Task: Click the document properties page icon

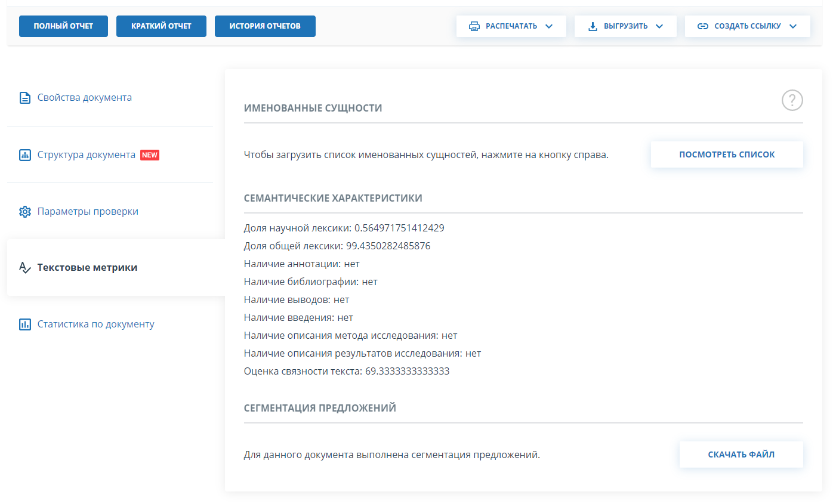Action: [x=25, y=98]
